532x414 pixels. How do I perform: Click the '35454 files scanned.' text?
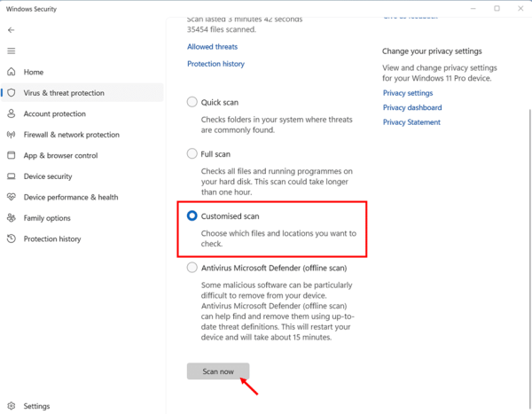222,29
